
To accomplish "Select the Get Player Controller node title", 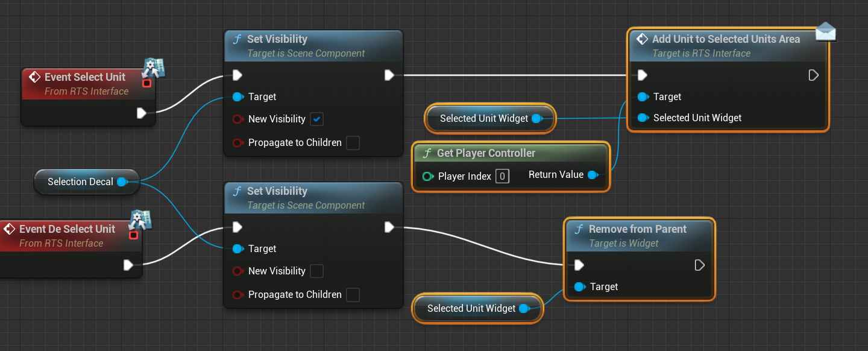I will (x=486, y=153).
